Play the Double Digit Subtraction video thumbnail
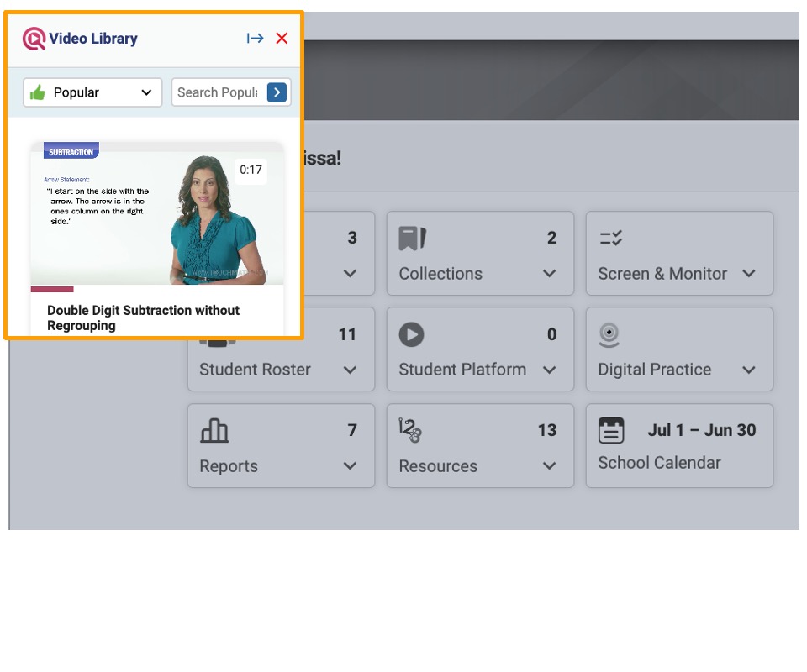Screen dimensions: 807x672 [157, 213]
